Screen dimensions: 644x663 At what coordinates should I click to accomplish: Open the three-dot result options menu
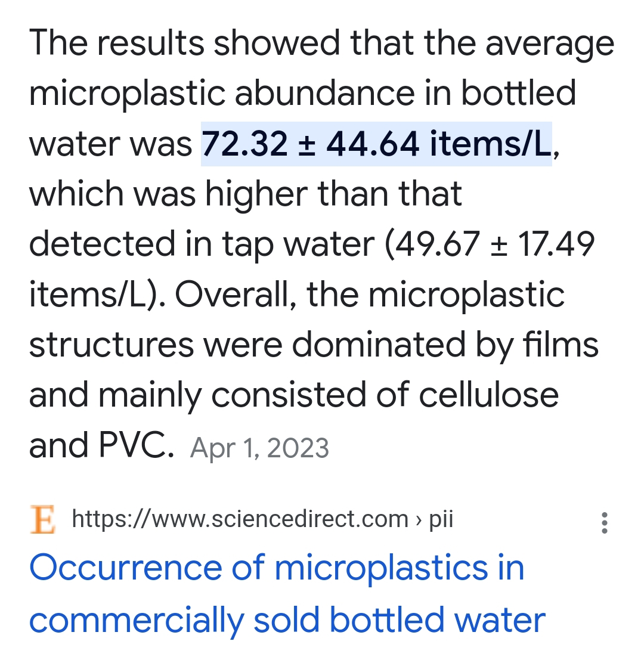605,523
